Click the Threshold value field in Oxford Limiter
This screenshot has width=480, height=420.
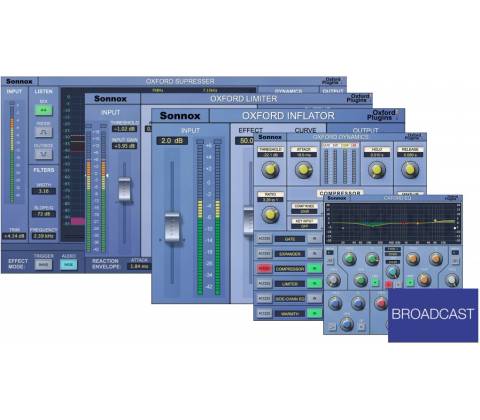tap(124, 129)
